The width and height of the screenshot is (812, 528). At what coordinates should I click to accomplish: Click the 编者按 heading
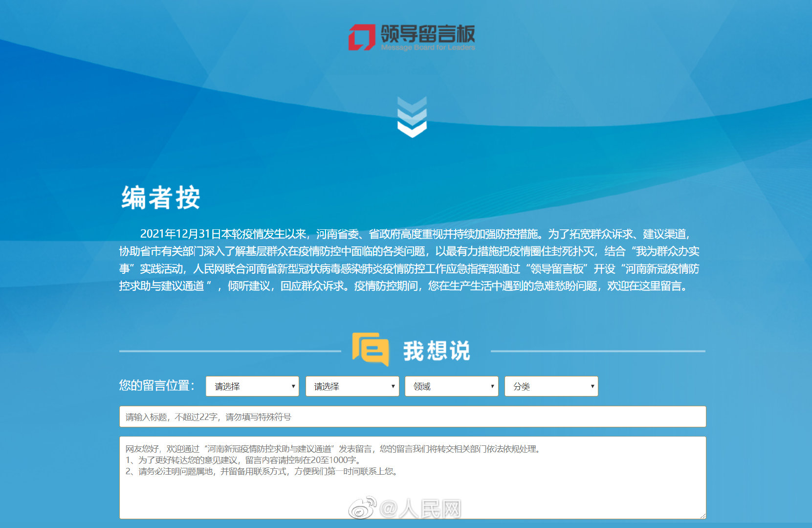[x=161, y=198]
